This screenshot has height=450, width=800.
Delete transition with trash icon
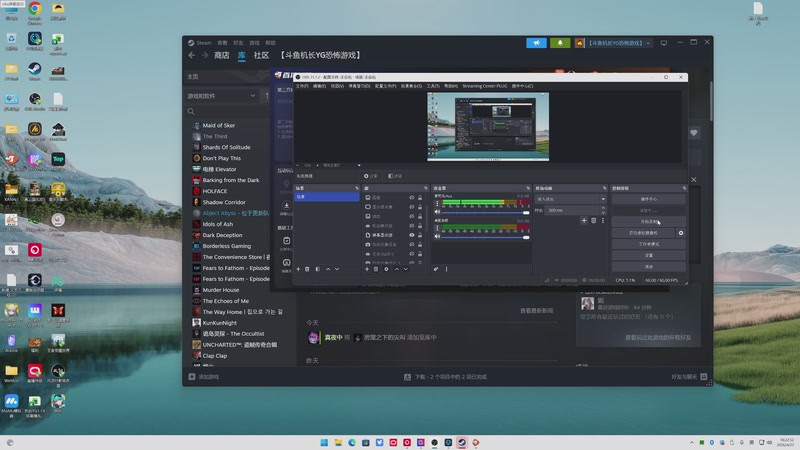(593, 220)
